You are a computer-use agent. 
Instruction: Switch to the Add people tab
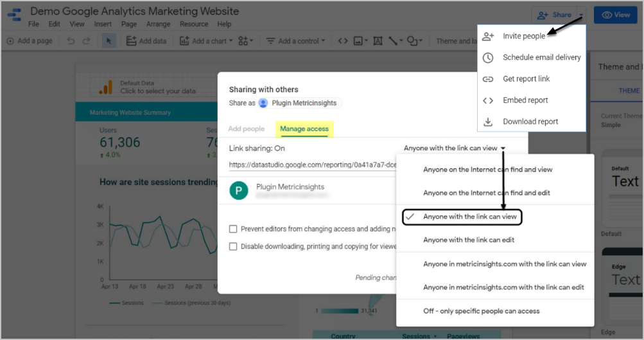(x=246, y=129)
